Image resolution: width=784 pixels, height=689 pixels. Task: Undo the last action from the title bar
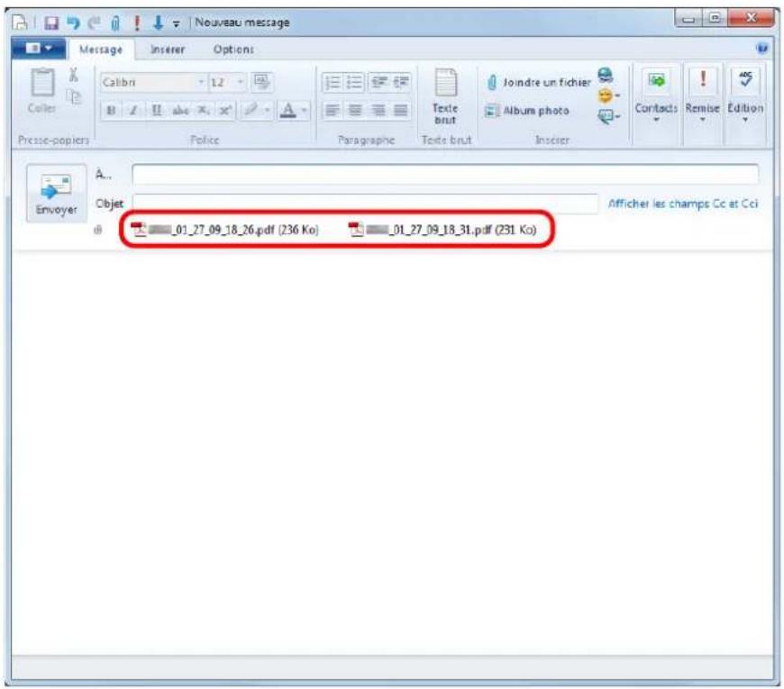[73, 23]
